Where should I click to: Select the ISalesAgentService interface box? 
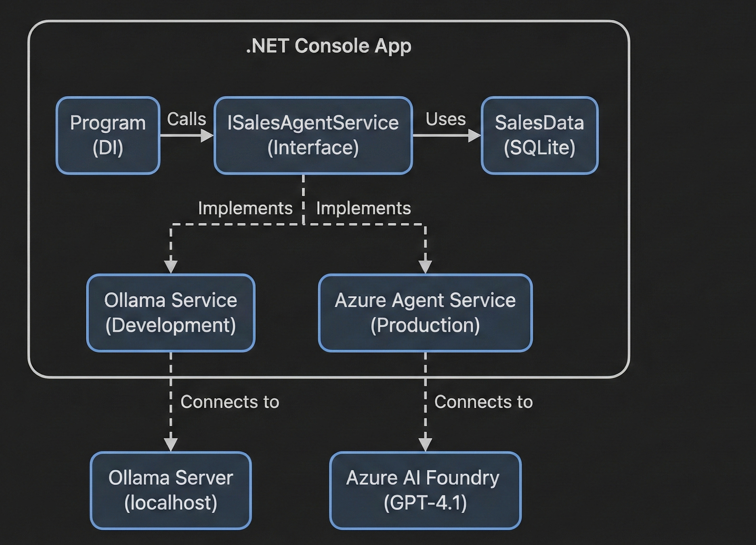313,135
